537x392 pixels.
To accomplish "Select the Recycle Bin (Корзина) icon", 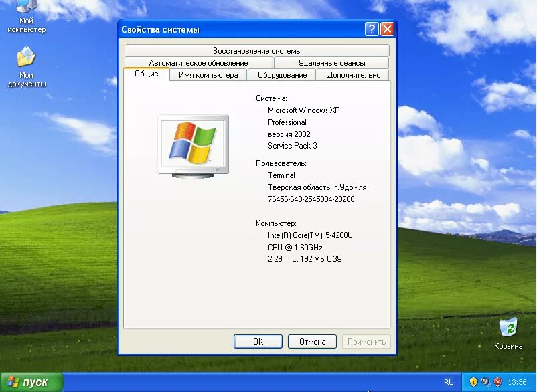I will 508,334.
